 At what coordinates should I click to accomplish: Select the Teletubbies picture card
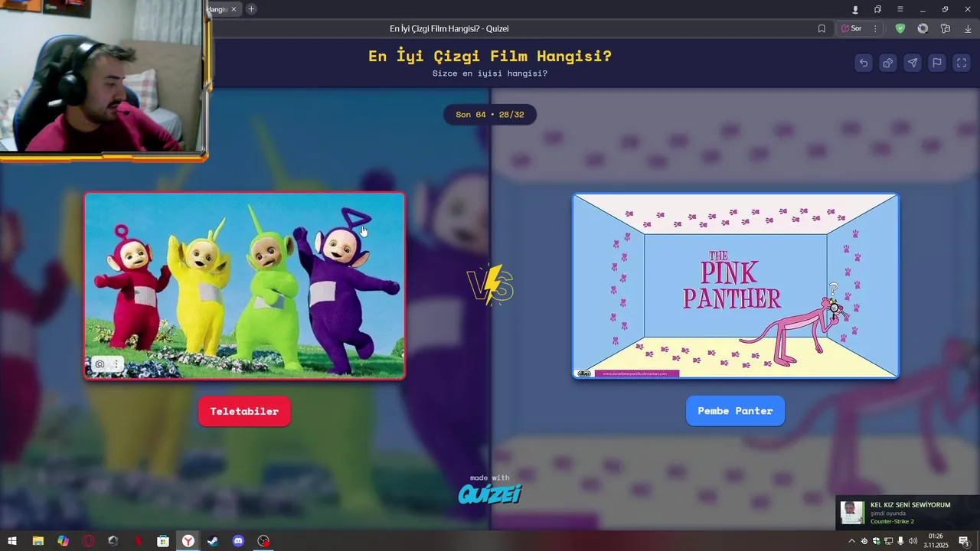244,285
